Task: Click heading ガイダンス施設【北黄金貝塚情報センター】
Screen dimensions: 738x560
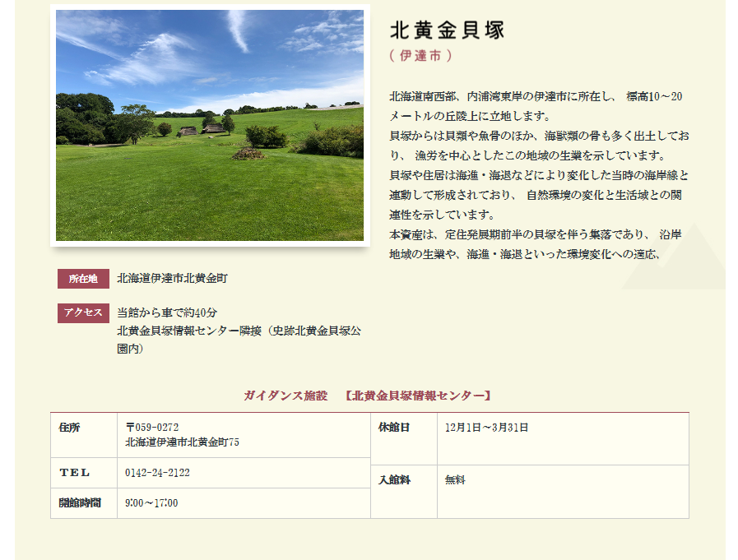Action: (x=368, y=396)
